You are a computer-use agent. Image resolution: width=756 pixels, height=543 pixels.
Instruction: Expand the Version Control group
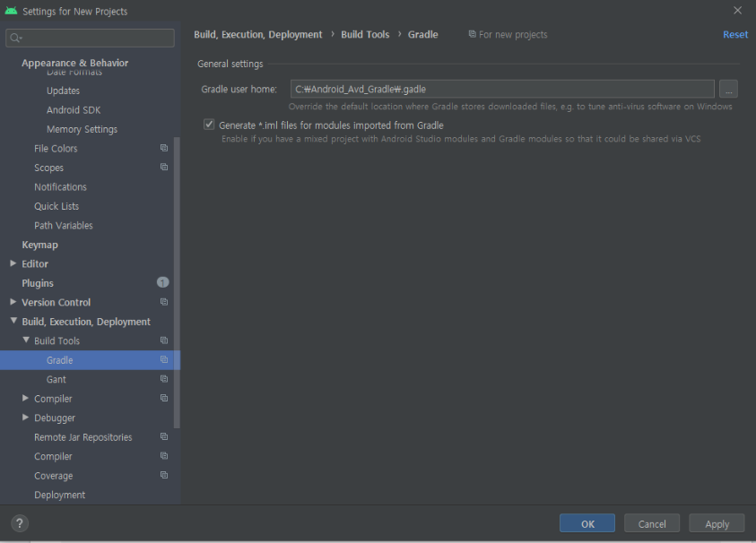click(x=13, y=302)
